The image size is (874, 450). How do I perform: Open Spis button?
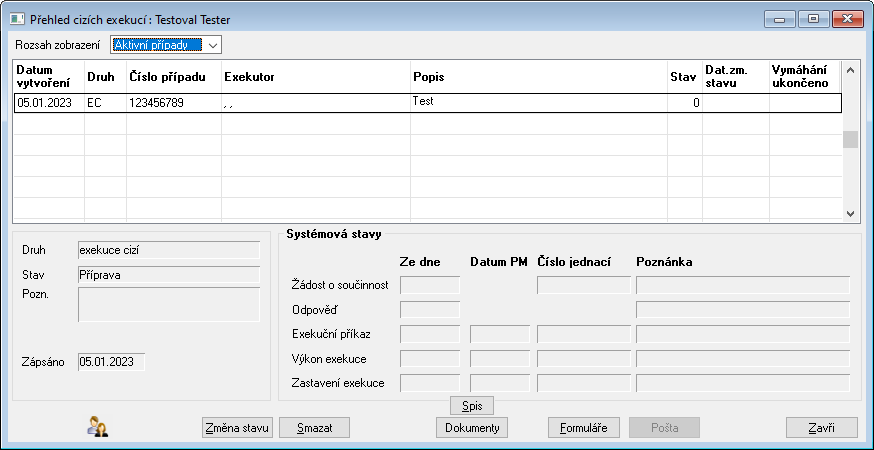pos(472,405)
